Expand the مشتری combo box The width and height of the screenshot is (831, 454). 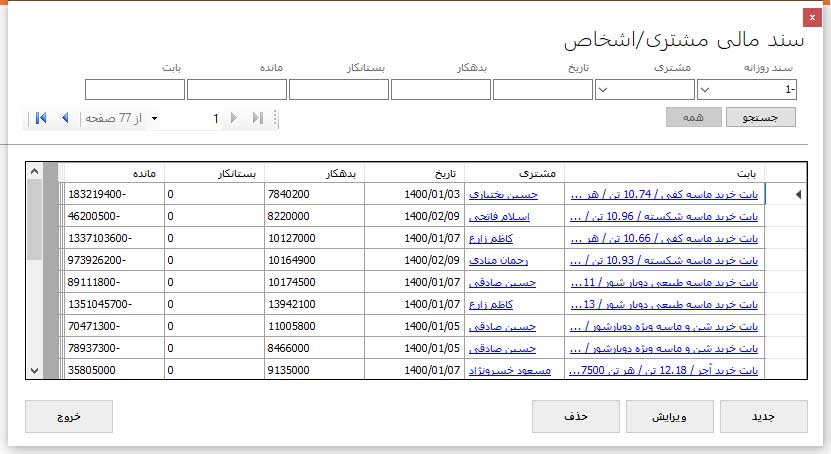tap(603, 90)
